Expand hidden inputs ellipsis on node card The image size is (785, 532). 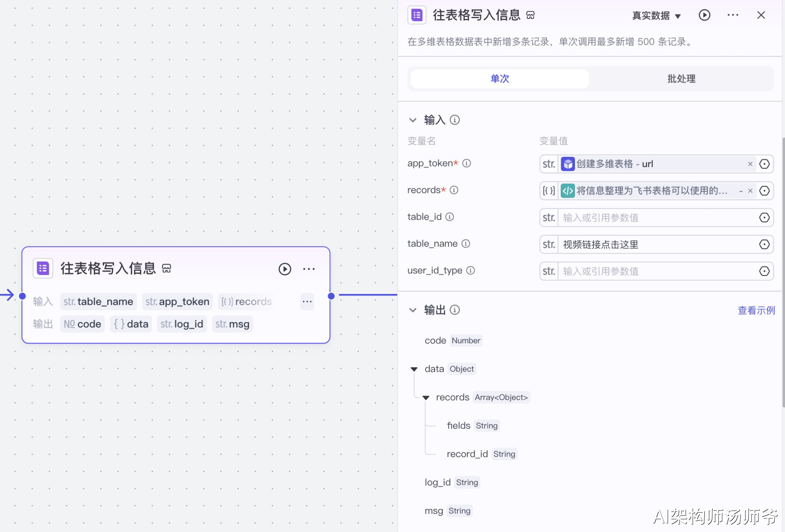[307, 302]
